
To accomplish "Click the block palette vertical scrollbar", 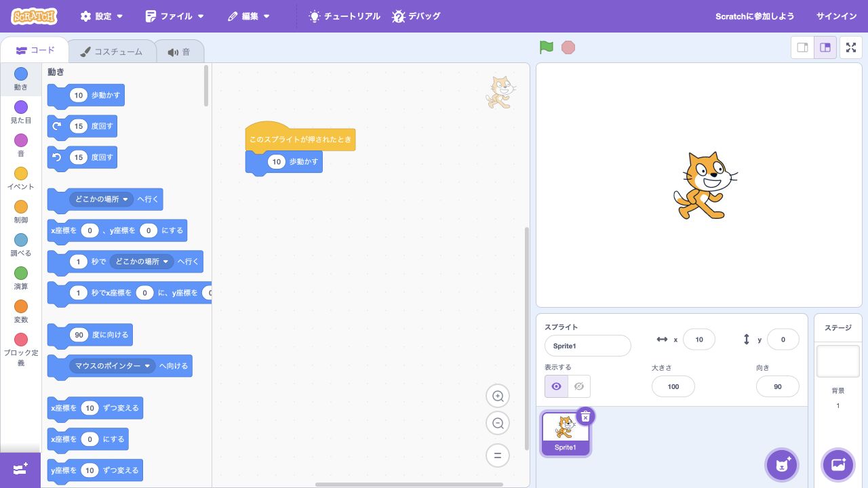I will tap(206, 85).
